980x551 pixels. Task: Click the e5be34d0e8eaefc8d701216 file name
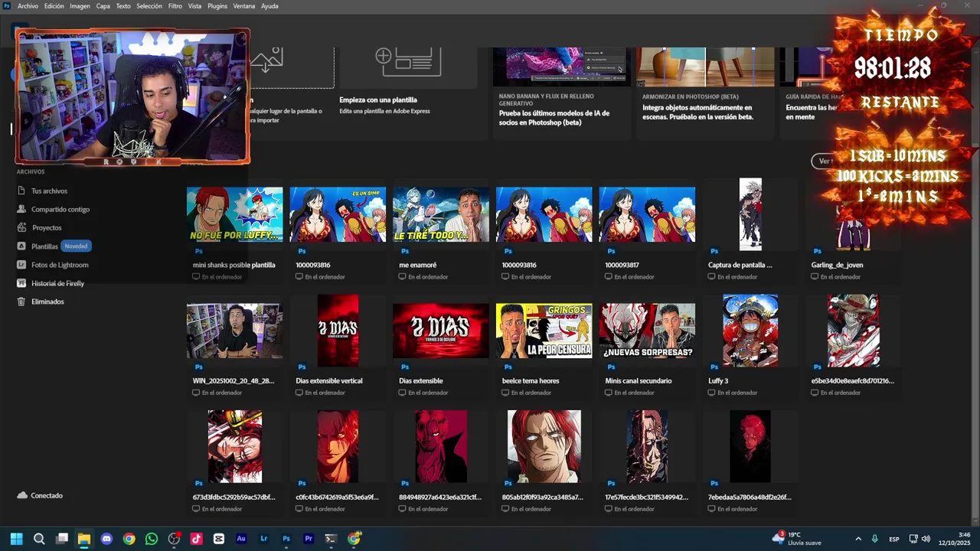(x=852, y=381)
